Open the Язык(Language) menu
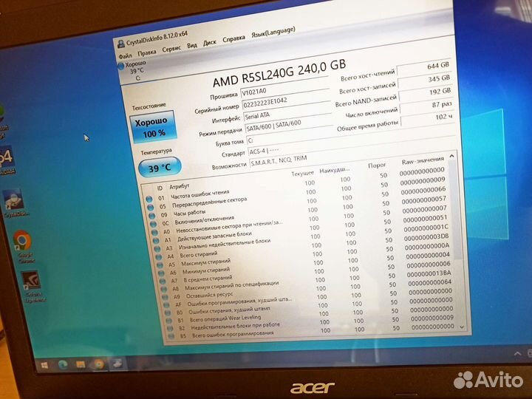The height and width of the screenshot is (399, 532). [x=273, y=33]
